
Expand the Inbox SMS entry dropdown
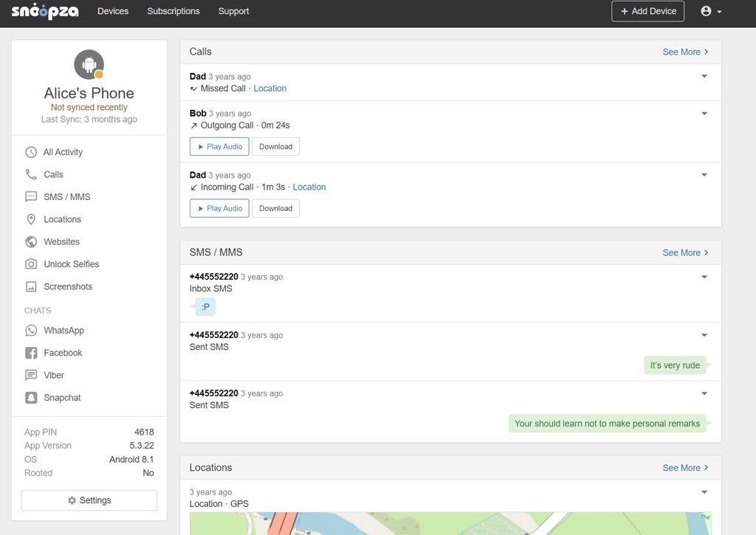point(704,277)
